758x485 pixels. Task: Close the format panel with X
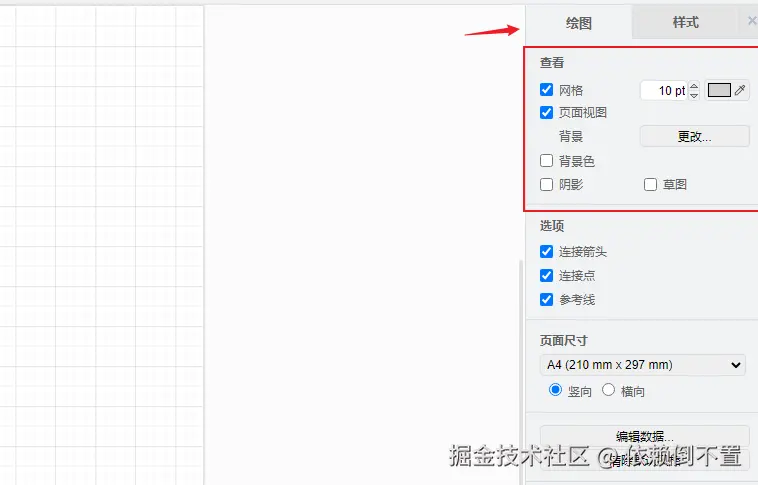tap(752, 21)
